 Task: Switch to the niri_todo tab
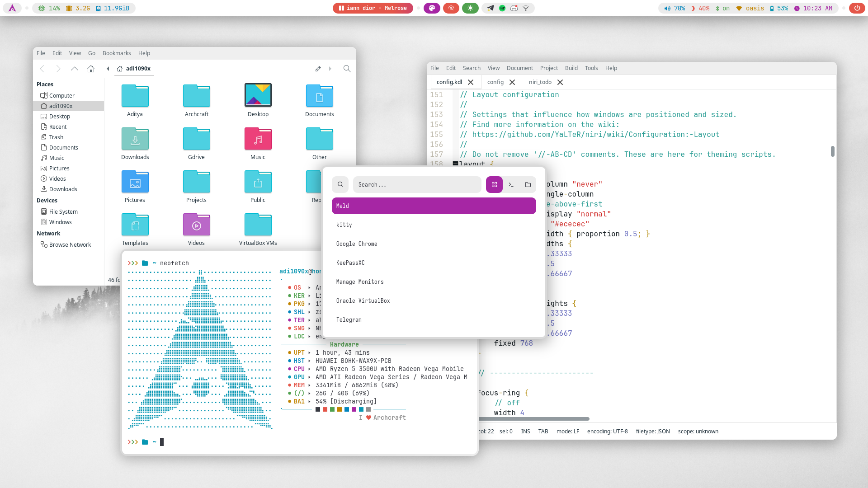coord(540,82)
